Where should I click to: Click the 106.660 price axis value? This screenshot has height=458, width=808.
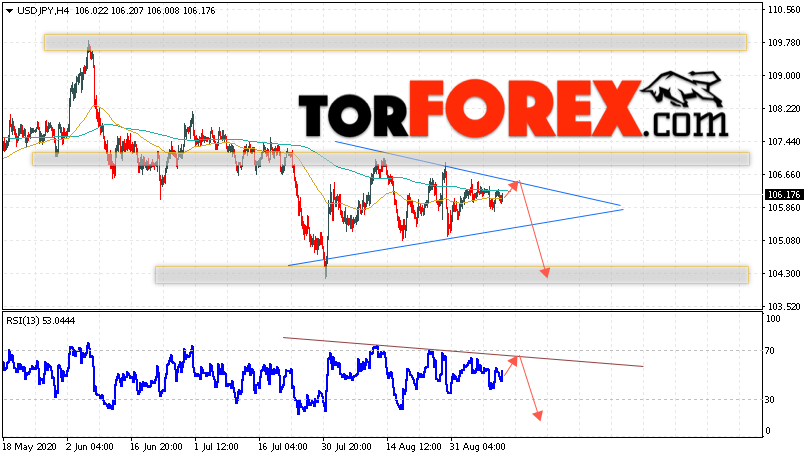pyautogui.click(x=784, y=175)
